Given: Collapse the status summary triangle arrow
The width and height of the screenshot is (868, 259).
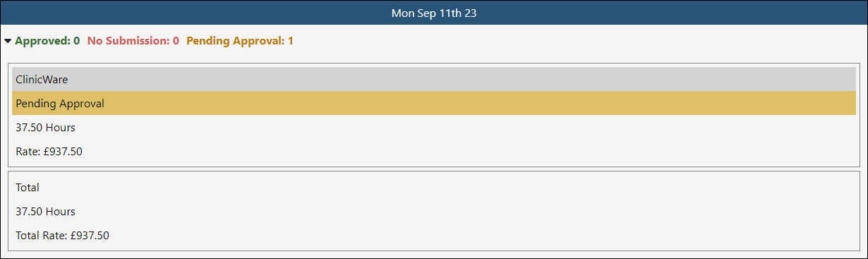Looking at the screenshot, I should pyautogui.click(x=8, y=42).
